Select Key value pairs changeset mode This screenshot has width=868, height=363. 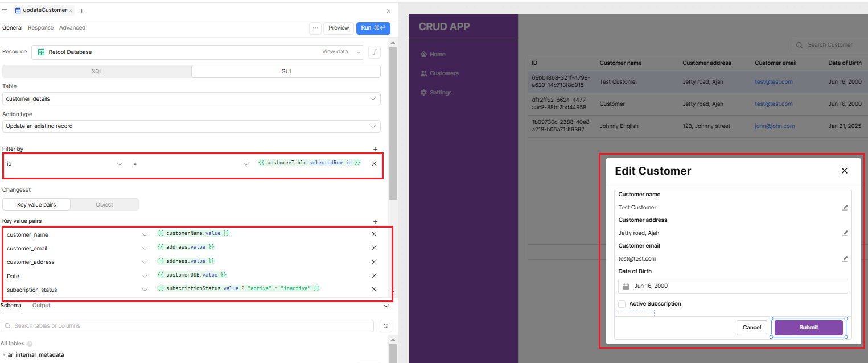pyautogui.click(x=36, y=204)
